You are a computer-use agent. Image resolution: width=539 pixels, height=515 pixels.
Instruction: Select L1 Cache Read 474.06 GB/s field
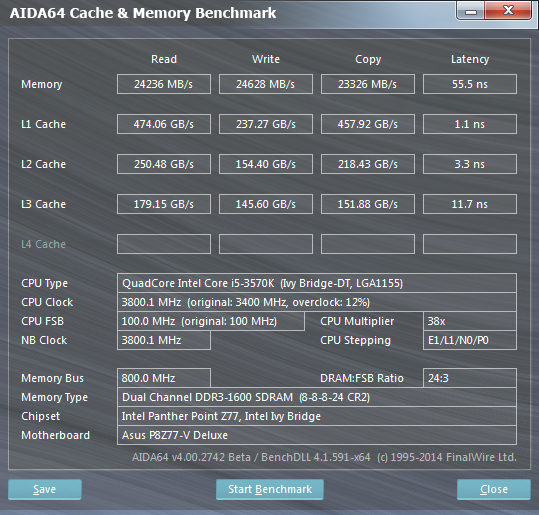(x=164, y=124)
